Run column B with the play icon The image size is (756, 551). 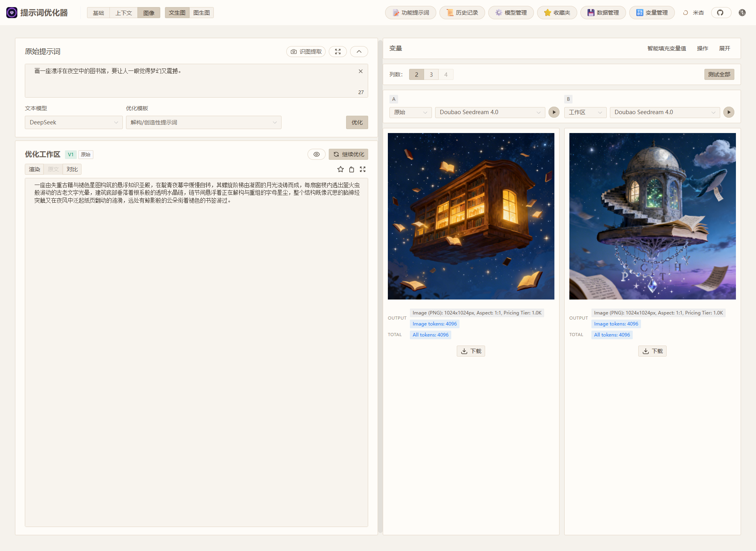pyautogui.click(x=728, y=112)
